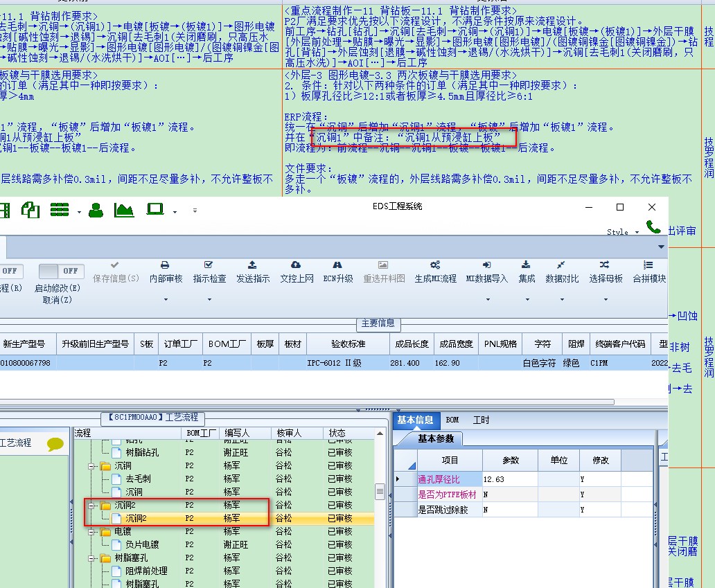This screenshot has width=715, height=588.
Task: Click 内部审核 printer icon
Action: (165, 265)
